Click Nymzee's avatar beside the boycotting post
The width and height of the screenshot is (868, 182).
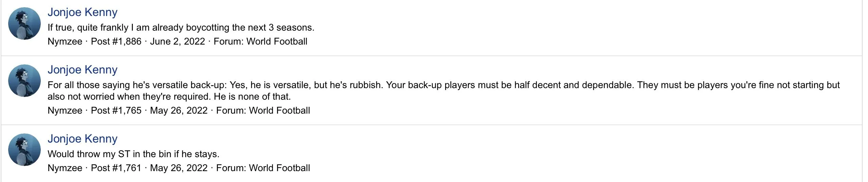tap(24, 23)
